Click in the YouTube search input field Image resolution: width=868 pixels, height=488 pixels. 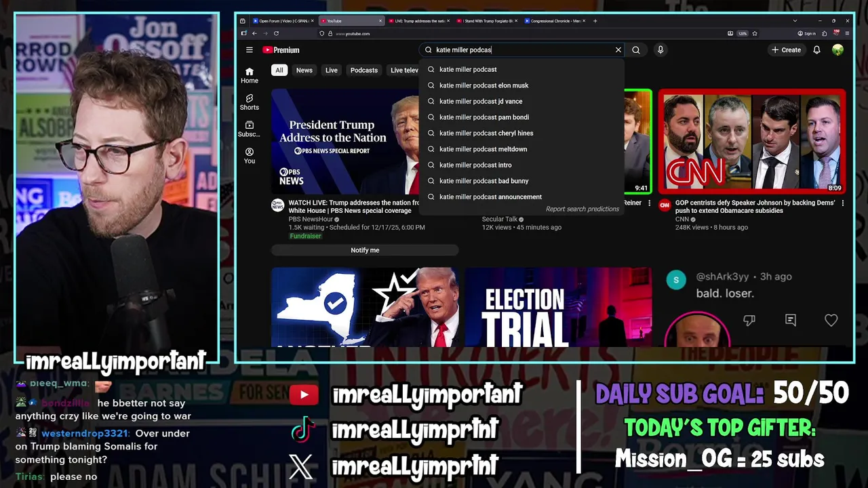click(x=522, y=49)
